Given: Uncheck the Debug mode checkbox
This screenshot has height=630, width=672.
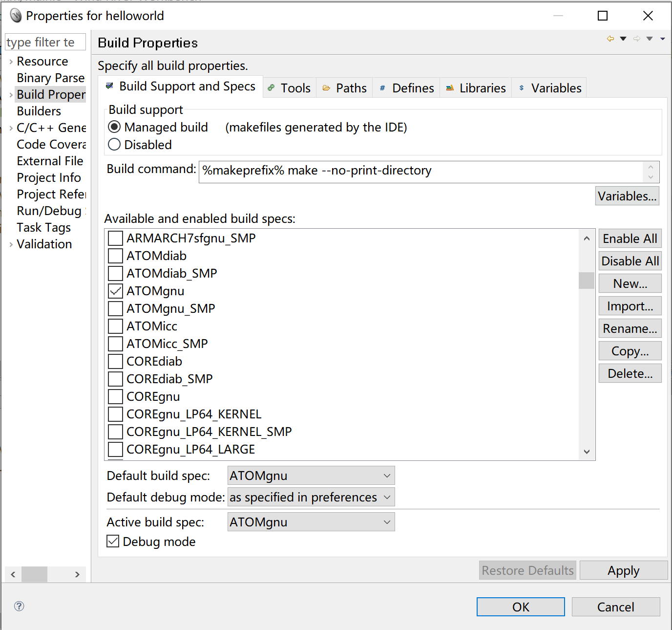Looking at the screenshot, I should click(113, 541).
